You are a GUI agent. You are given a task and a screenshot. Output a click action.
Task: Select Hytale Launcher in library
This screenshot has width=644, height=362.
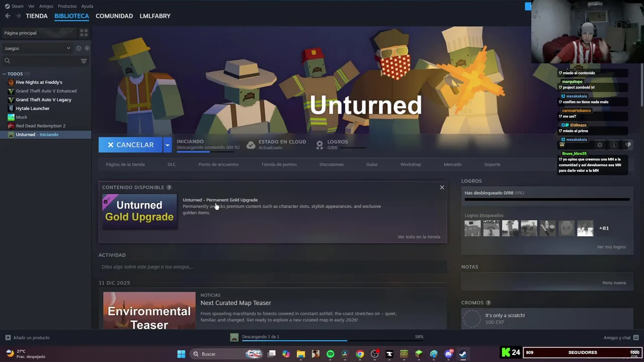(x=32, y=108)
